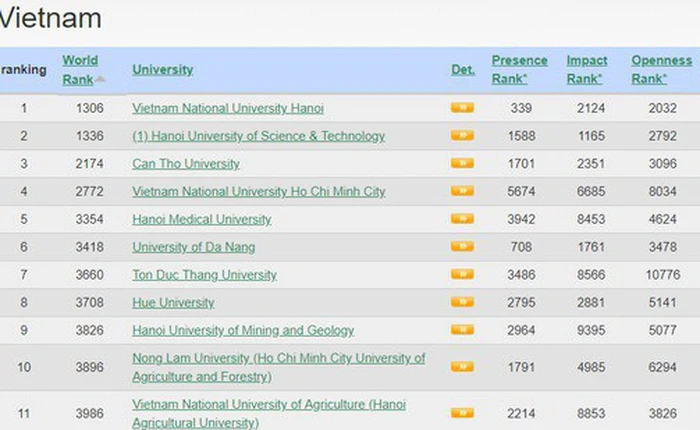The image size is (700, 430).
Task: Open Vietnam National University of Agriculture link
Action: click(269, 413)
